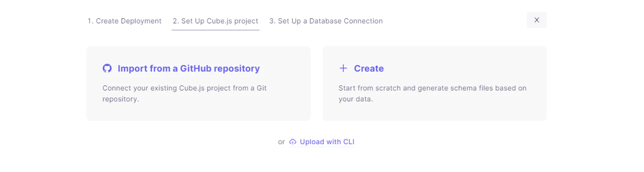Jump to Set Up a Database Connection step
The height and width of the screenshot is (172, 644).
click(x=326, y=21)
